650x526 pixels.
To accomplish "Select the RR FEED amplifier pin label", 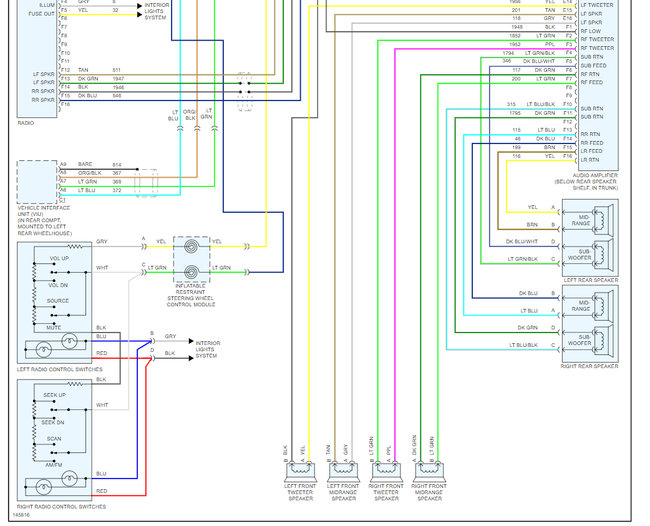I will pyautogui.click(x=592, y=143).
